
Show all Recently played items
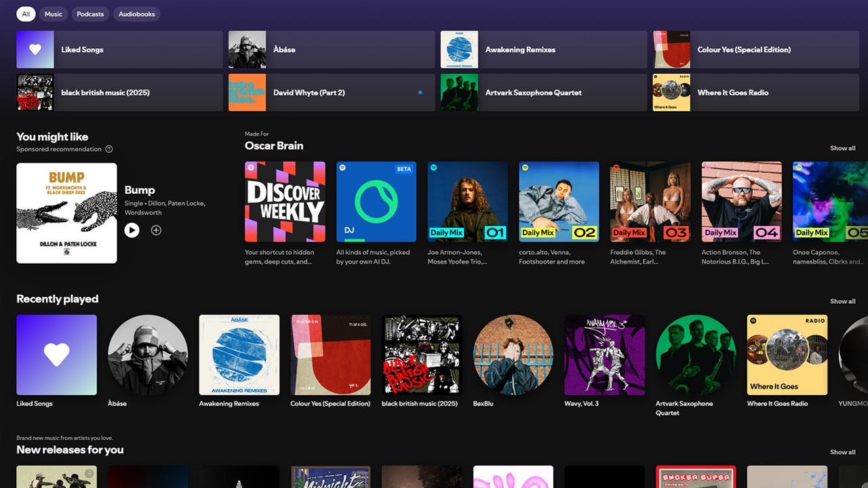tap(843, 301)
